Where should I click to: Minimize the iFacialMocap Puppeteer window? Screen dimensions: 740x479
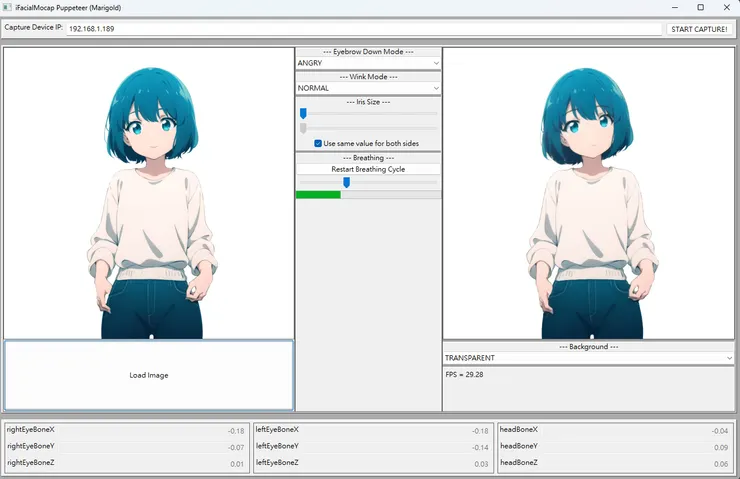point(675,8)
